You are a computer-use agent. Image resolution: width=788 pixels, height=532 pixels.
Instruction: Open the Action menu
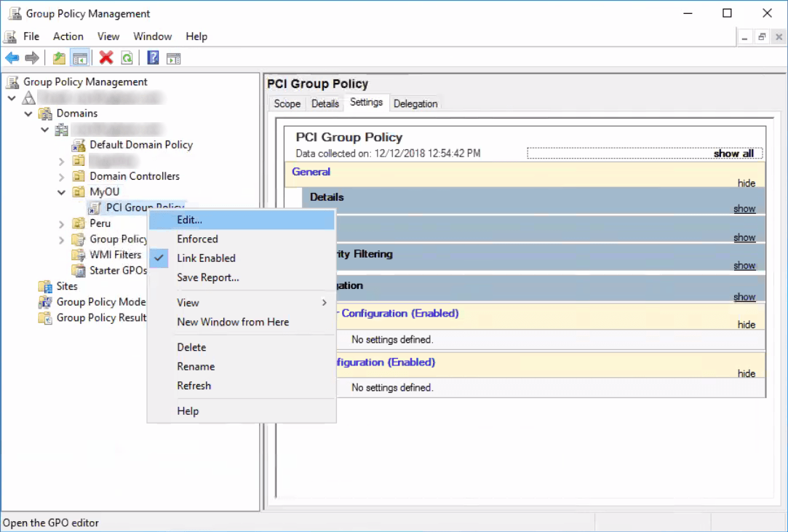[68, 36]
